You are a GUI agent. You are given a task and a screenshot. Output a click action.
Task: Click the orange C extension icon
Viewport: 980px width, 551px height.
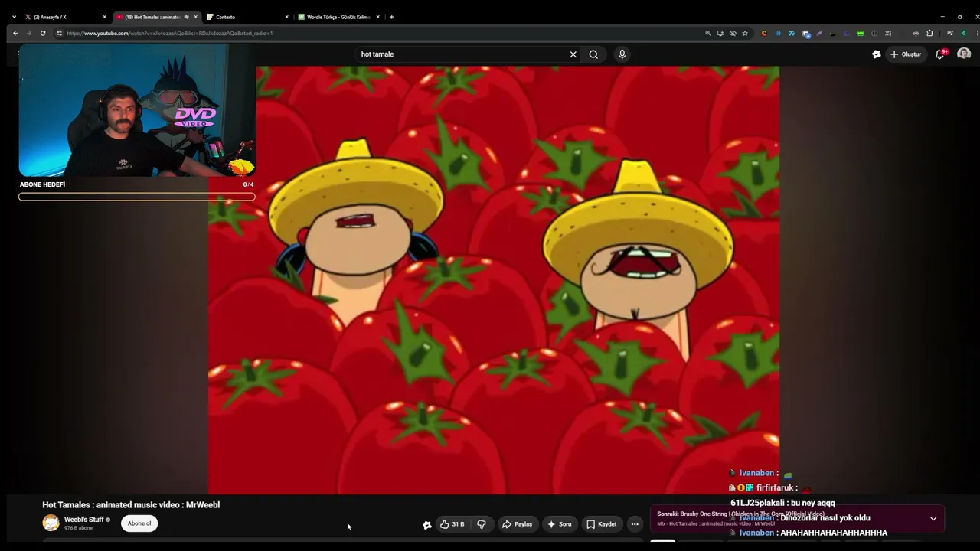click(x=764, y=33)
